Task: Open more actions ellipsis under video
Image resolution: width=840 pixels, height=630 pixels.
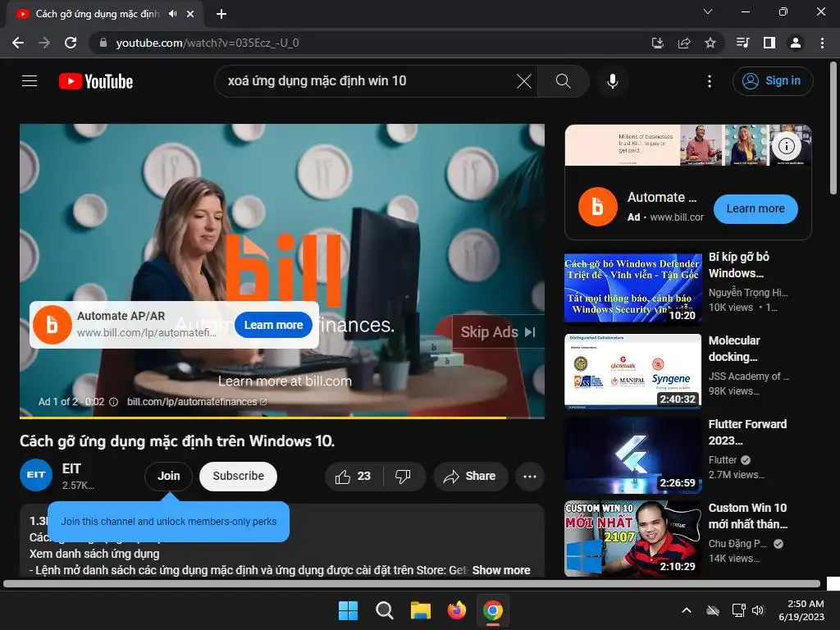Action: coord(530,477)
